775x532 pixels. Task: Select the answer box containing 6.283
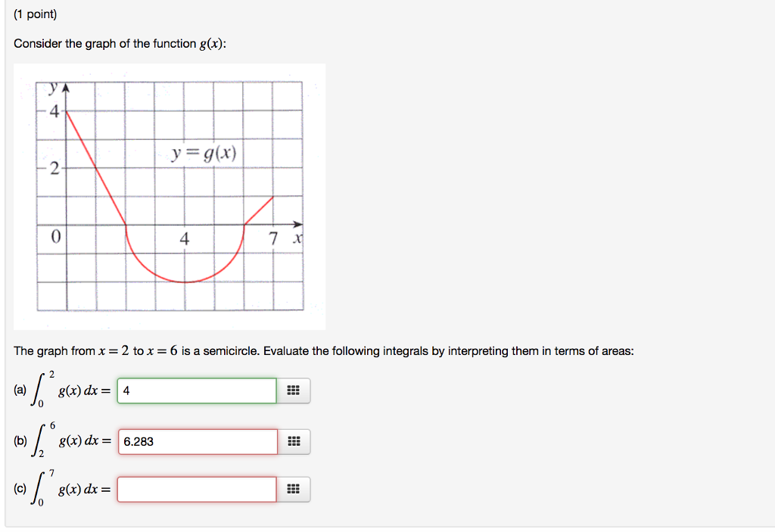point(197,441)
